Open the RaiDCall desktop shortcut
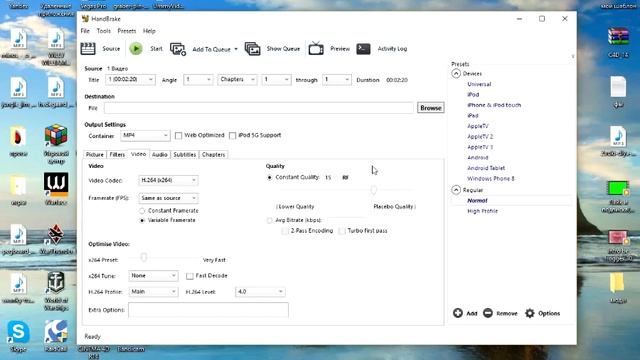 click(x=56, y=332)
